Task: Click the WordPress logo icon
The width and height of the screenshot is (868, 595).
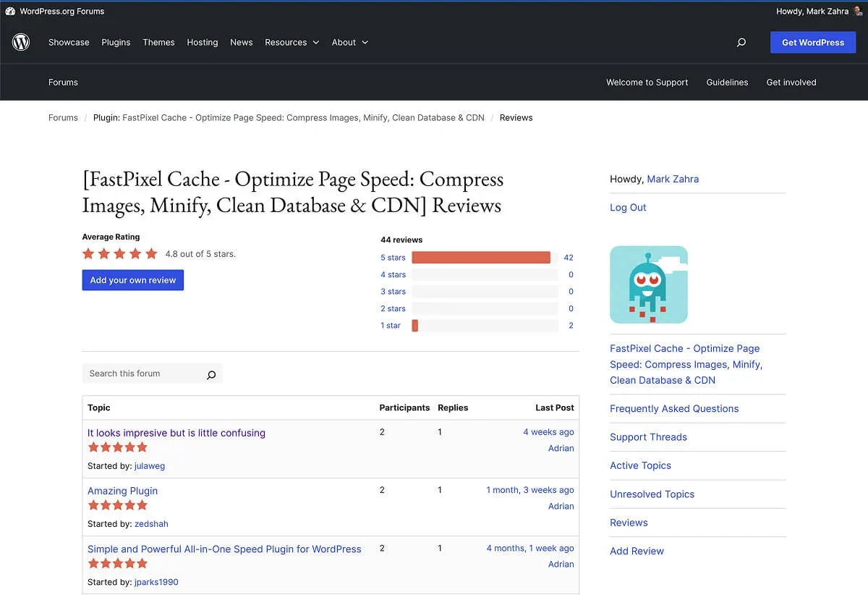Action: tap(21, 42)
